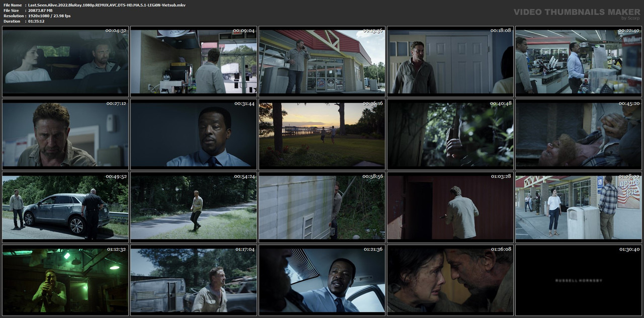Open the gas station thumbnail at 00:13:36
The image size is (644, 318).
(322, 61)
